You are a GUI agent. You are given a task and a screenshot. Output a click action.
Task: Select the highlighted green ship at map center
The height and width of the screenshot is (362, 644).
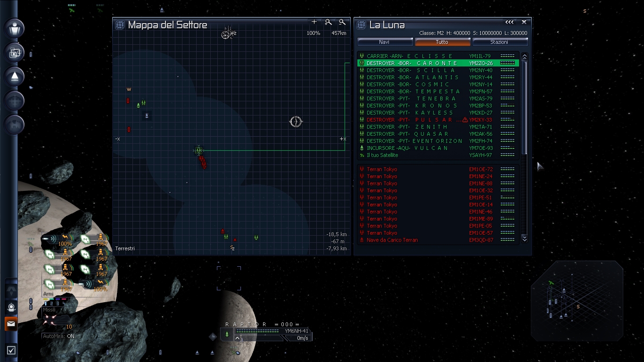point(198,150)
